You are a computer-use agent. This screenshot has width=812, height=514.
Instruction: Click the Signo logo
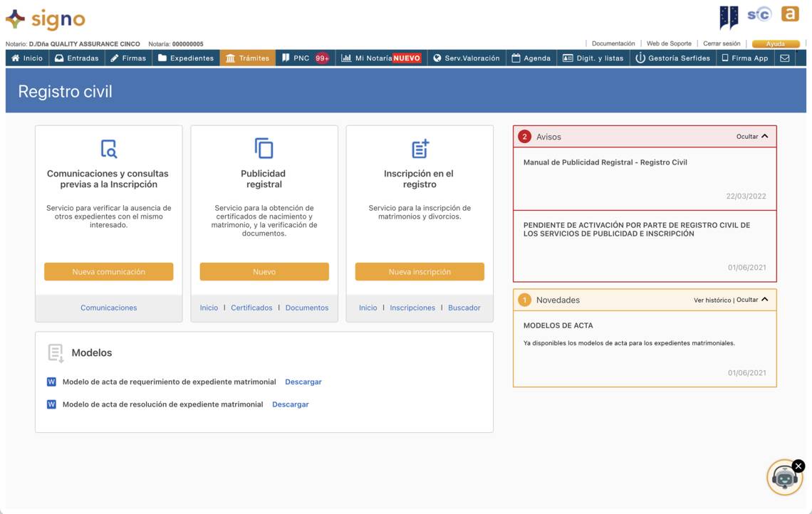[x=46, y=19]
